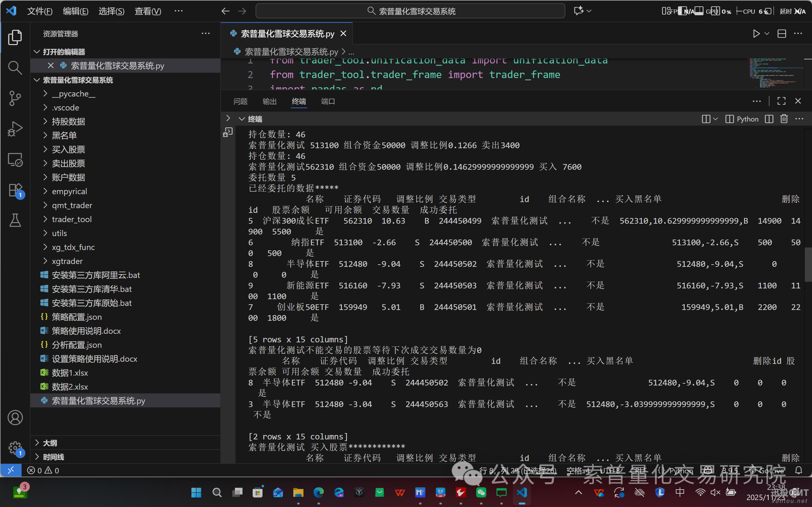The height and width of the screenshot is (507, 812).
Task: Open the Source Control view
Action: click(15, 99)
